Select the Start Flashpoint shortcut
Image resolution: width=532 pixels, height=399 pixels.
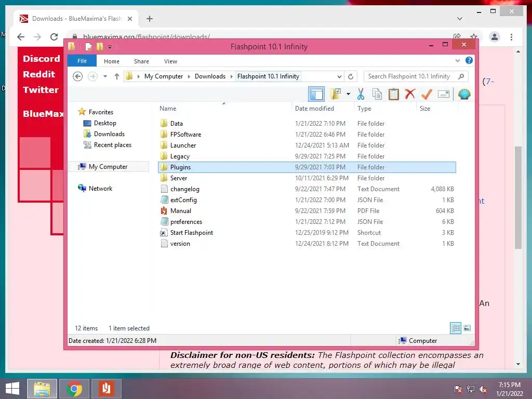(307, 233)
